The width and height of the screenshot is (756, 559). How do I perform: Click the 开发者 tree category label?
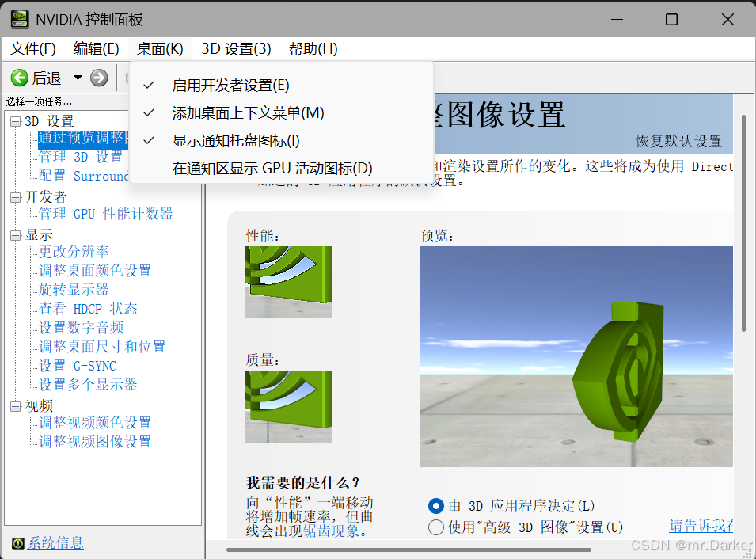45,197
